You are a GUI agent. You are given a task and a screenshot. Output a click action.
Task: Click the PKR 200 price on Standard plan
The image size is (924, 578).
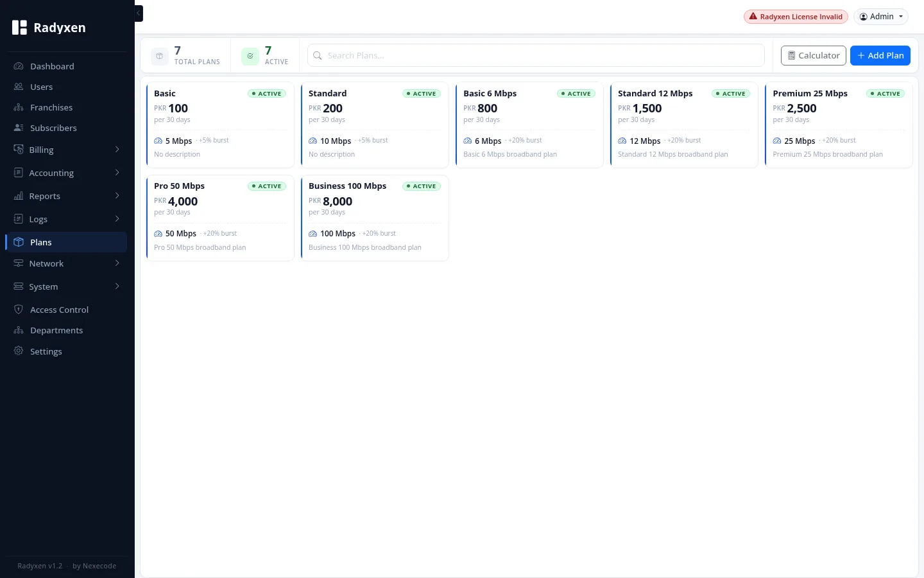[325, 109]
